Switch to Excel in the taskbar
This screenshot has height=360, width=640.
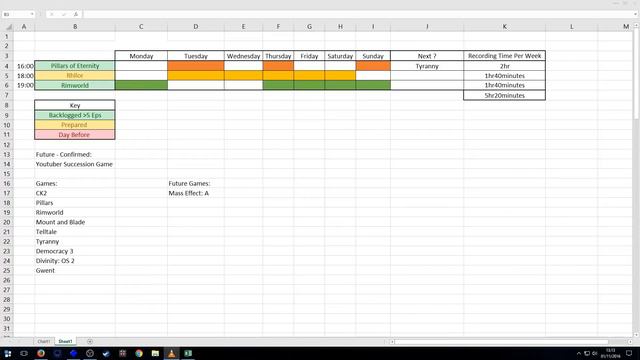188,353
